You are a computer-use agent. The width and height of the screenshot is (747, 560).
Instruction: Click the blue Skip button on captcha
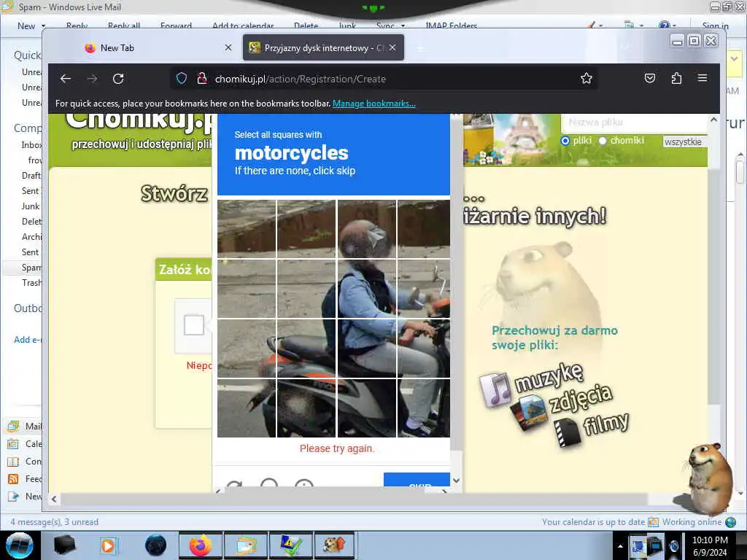coord(417,481)
